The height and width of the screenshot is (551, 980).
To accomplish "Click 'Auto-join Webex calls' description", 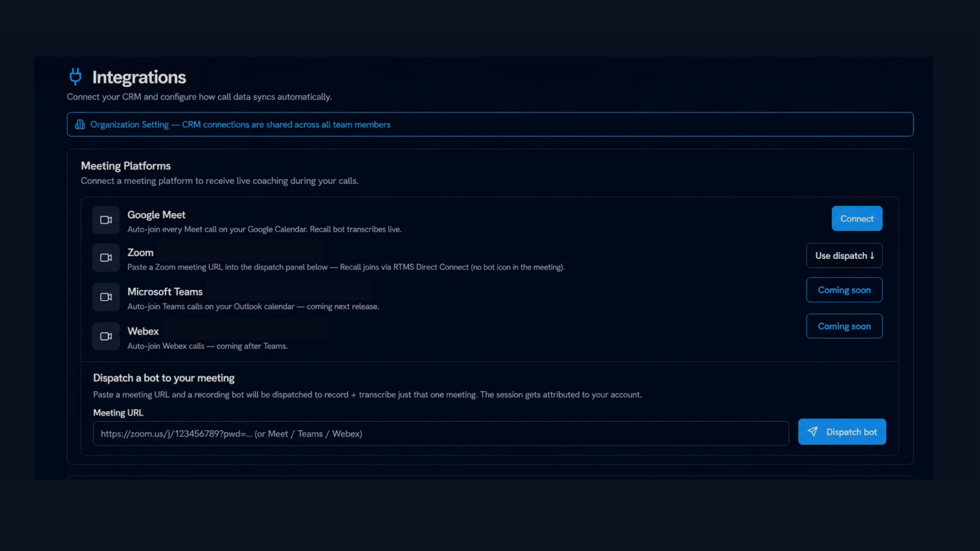I will pos(208,346).
